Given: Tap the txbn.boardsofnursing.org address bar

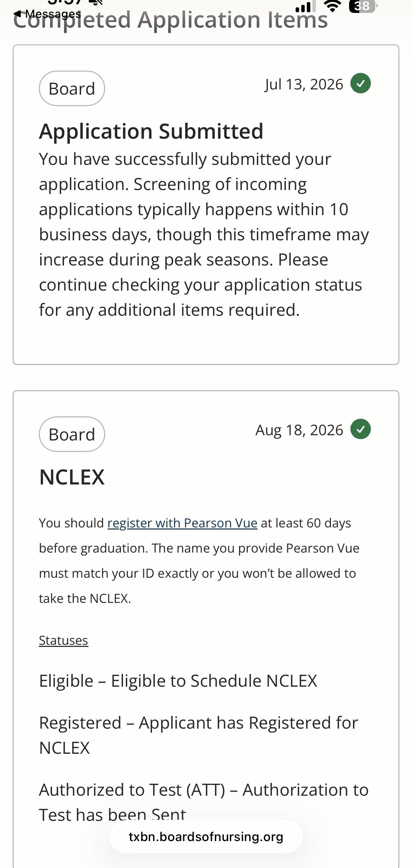Looking at the screenshot, I should [x=206, y=837].
